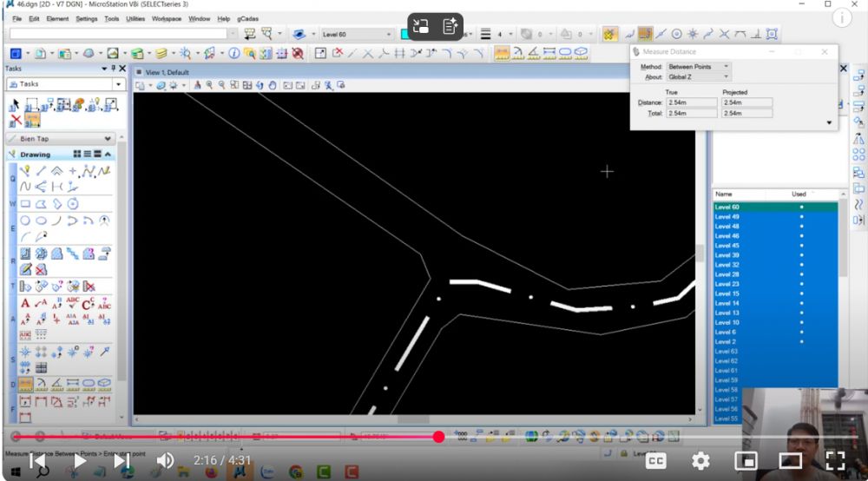This screenshot has width=868, height=481.
Task: Click the Element Selection arrow tool
Action: tap(14, 105)
